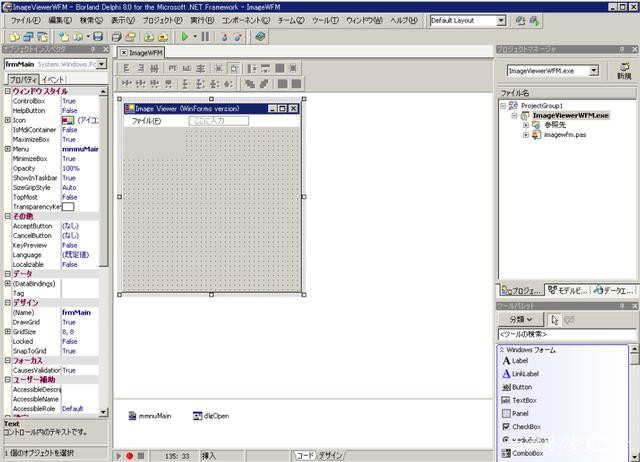Click the red Record Macro button
The height and width of the screenshot is (462, 640).
pyautogui.click(x=130, y=456)
